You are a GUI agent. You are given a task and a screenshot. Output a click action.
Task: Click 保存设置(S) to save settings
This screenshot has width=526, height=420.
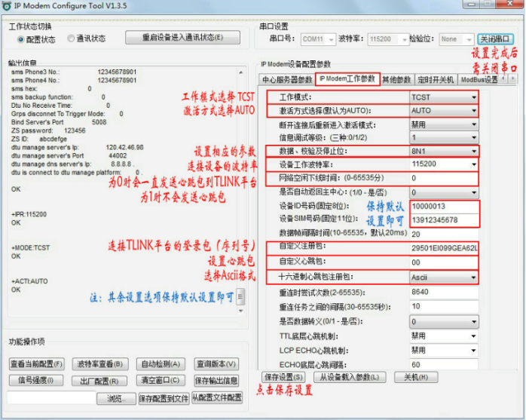pos(284,376)
